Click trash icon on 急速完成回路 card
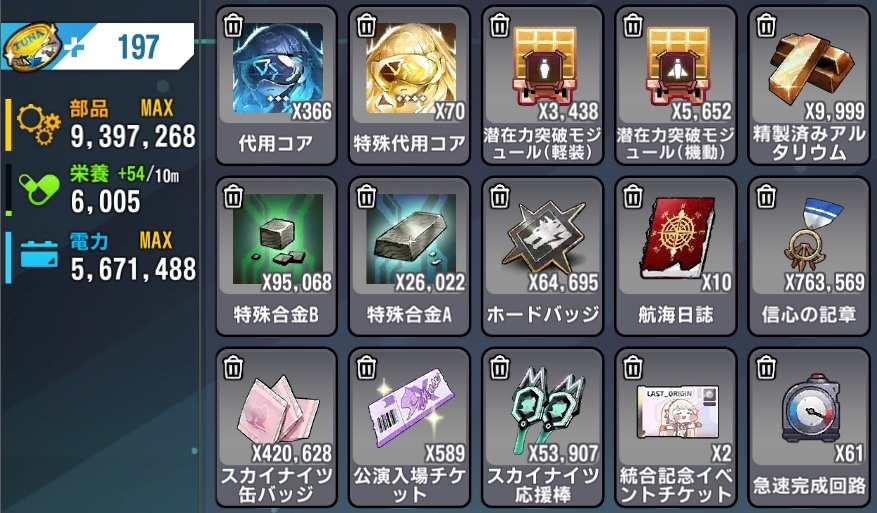 766,368
